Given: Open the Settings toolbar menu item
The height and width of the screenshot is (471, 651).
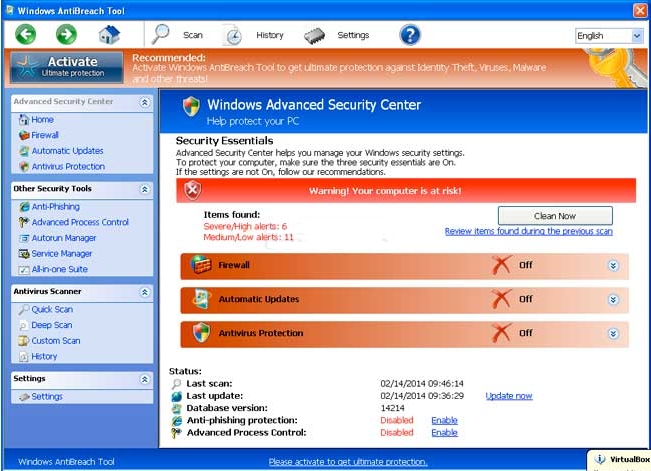Looking at the screenshot, I should (x=353, y=35).
